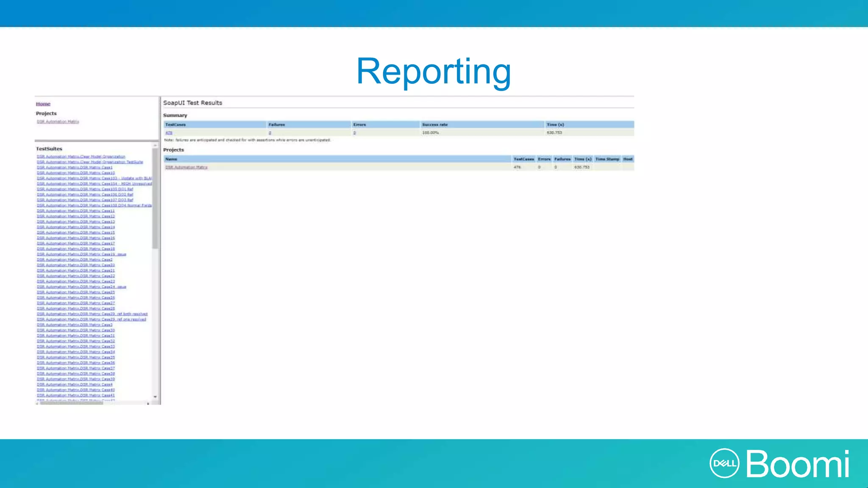The image size is (868, 488).
Task: Open DSR Matrix Case28 test suite
Action: point(75,308)
